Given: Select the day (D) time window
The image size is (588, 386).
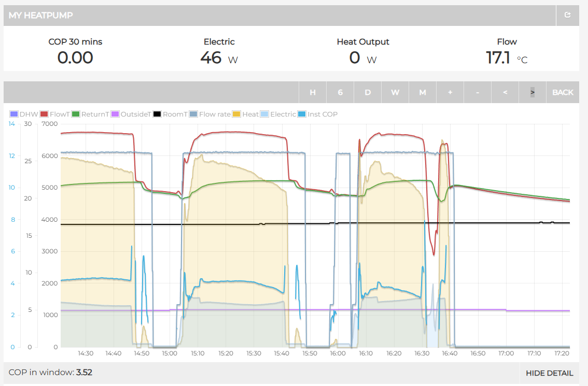Looking at the screenshot, I should click(x=368, y=92).
